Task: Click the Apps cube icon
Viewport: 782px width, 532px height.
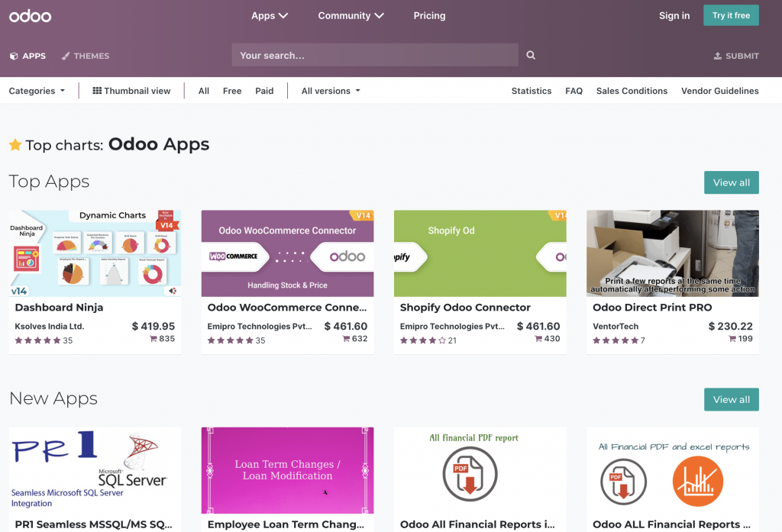Action: click(x=14, y=56)
